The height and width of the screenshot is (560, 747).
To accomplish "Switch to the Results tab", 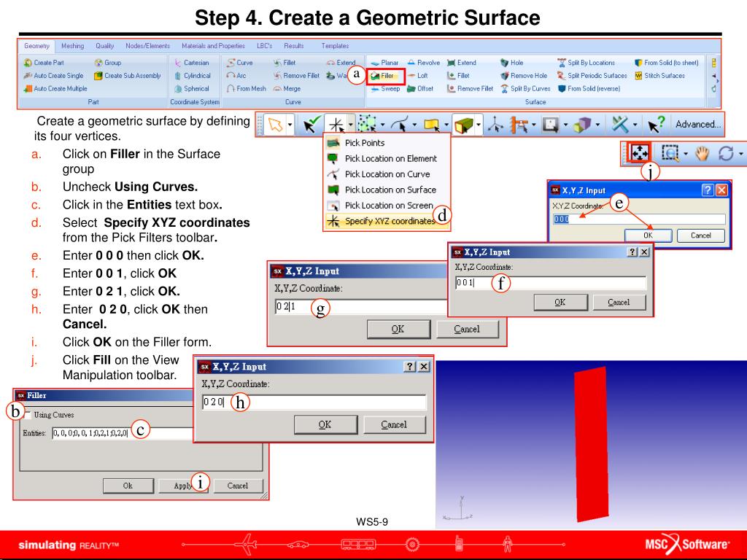I will [x=293, y=46].
